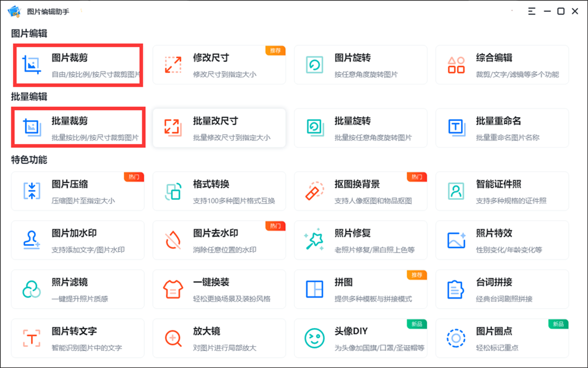The image size is (588, 368).
Task: Select the 拼图 card title
Action: [x=343, y=282]
